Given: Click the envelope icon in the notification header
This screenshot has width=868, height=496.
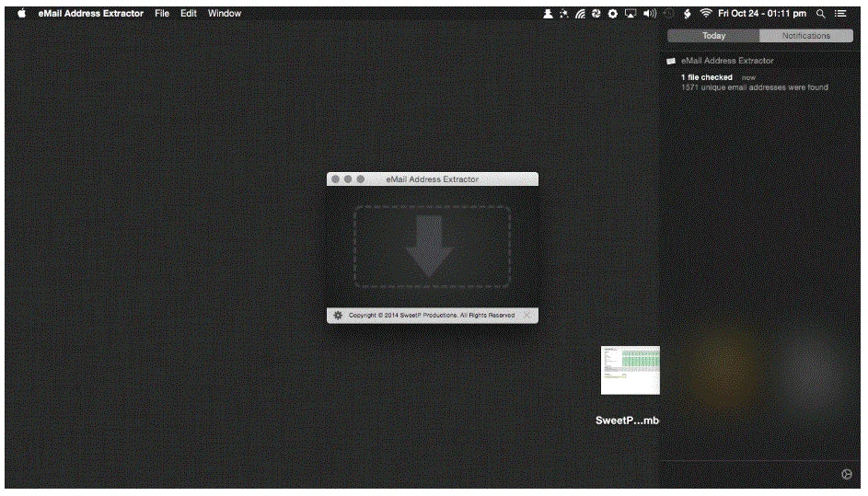Looking at the screenshot, I should click(x=671, y=61).
